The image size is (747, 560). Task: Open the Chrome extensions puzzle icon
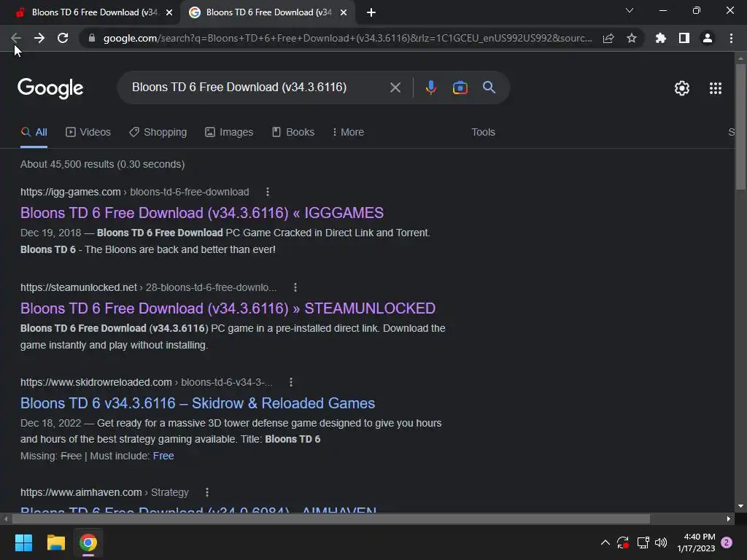[660, 38]
